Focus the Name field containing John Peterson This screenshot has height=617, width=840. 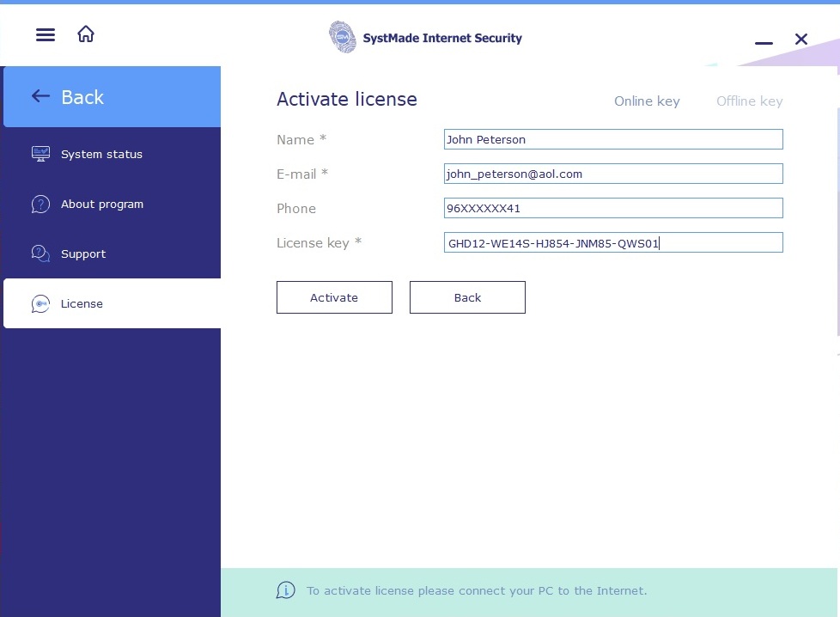(613, 139)
